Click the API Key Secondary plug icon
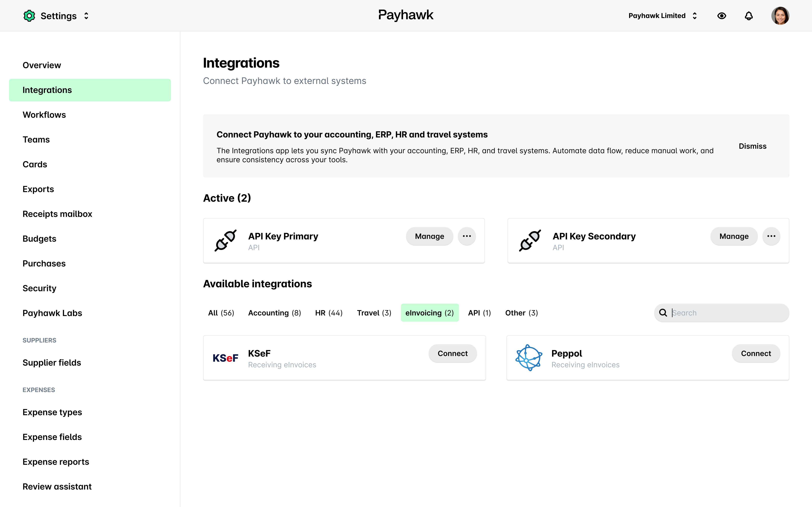Screen dimensions: 812x507 529,240
